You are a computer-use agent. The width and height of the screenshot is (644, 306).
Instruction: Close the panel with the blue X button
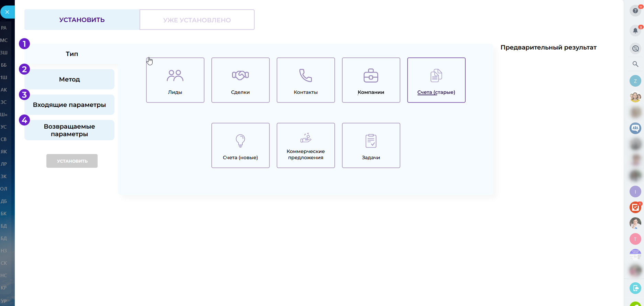[x=7, y=12]
